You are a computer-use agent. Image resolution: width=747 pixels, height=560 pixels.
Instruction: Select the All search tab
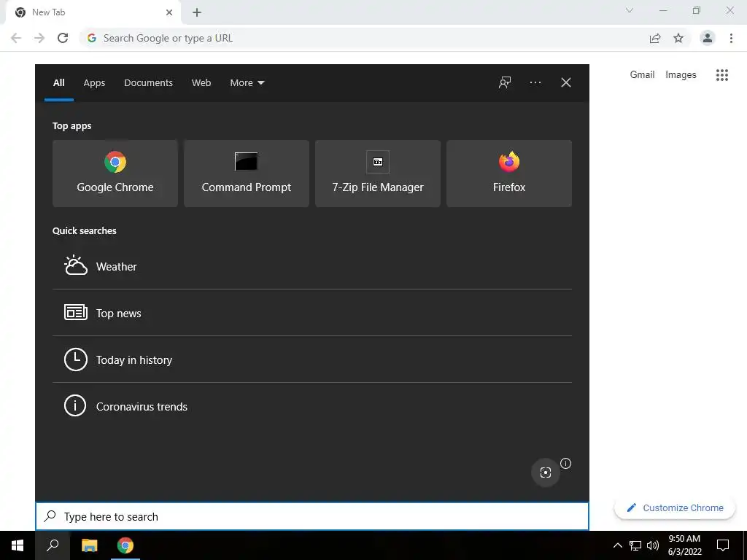[x=58, y=83]
